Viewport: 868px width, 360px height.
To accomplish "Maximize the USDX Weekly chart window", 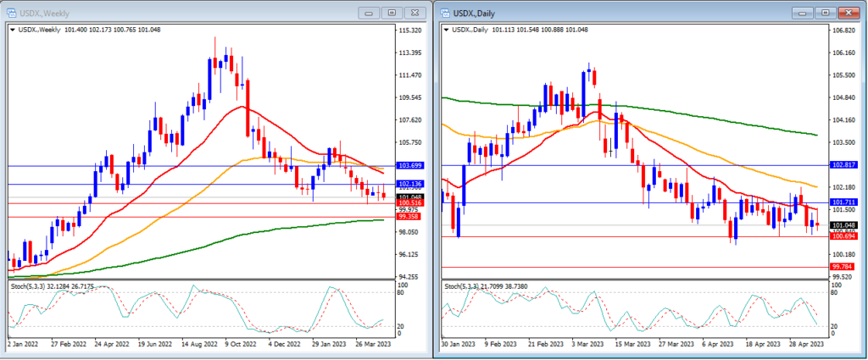I will click(392, 13).
